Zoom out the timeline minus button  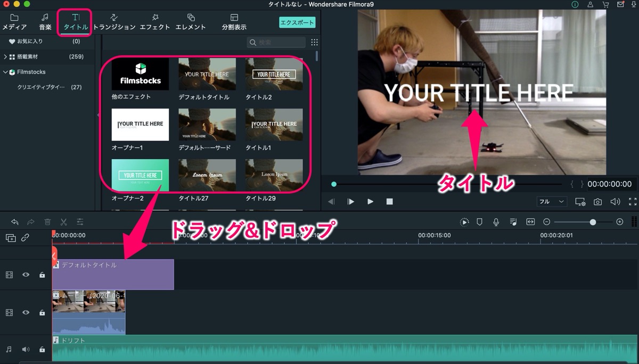(x=546, y=222)
